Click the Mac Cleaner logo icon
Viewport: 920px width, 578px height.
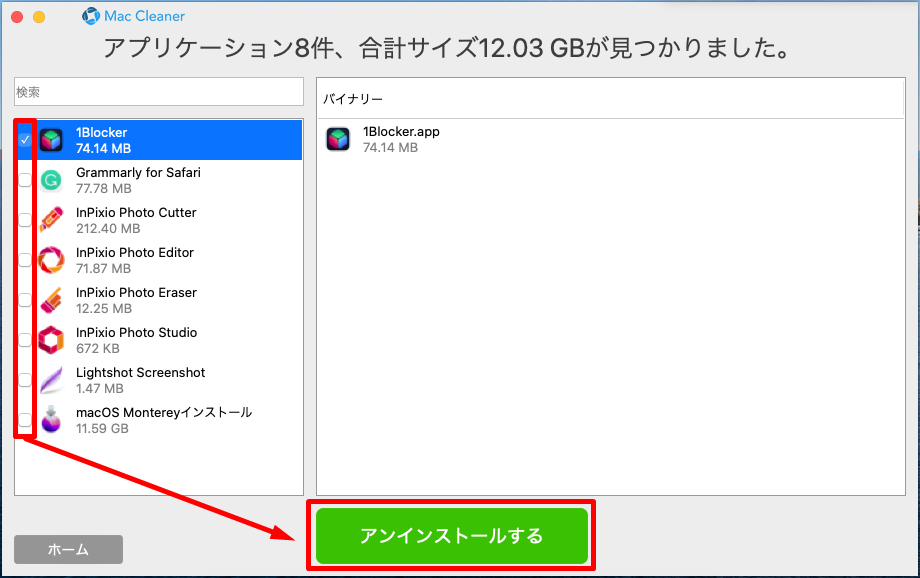coord(91,16)
